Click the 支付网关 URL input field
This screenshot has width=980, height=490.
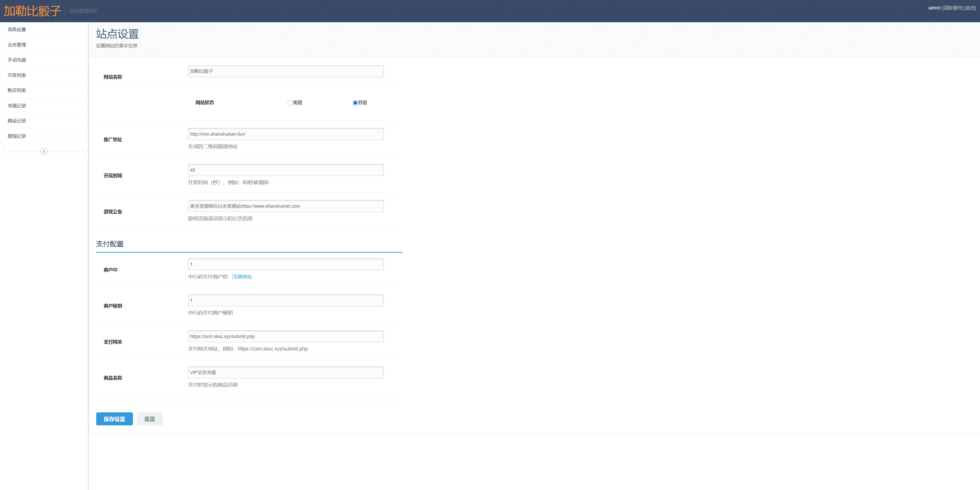pos(285,336)
